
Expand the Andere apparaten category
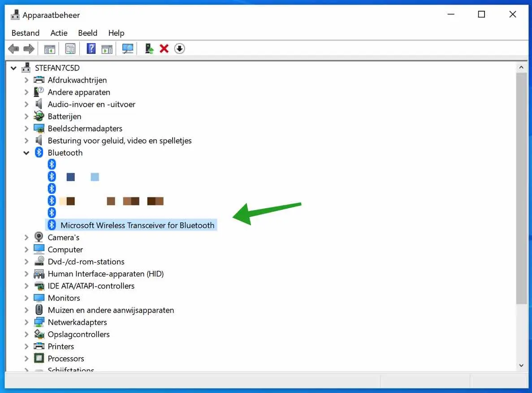pyautogui.click(x=26, y=92)
